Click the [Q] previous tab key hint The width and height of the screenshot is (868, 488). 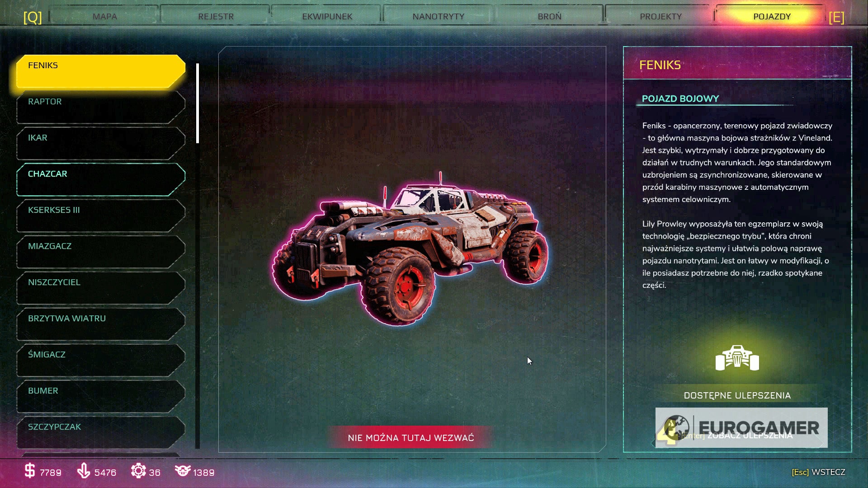point(33,17)
